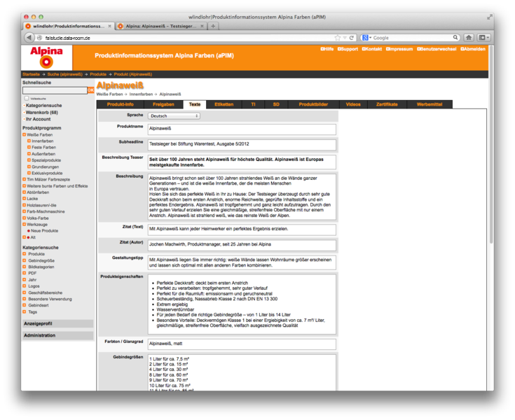Open the Farb-Mischmaschine category
515x420 pixels.
(x=46, y=211)
